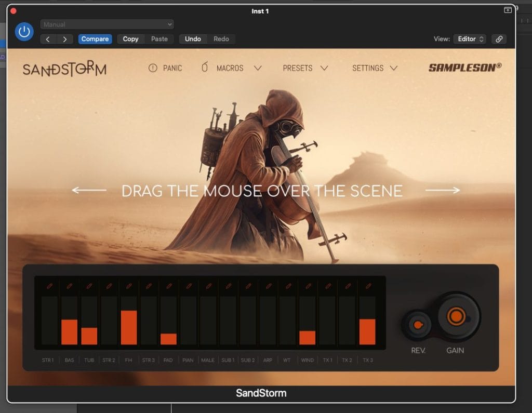Click the empty STR 2 level bar

pos(109,321)
